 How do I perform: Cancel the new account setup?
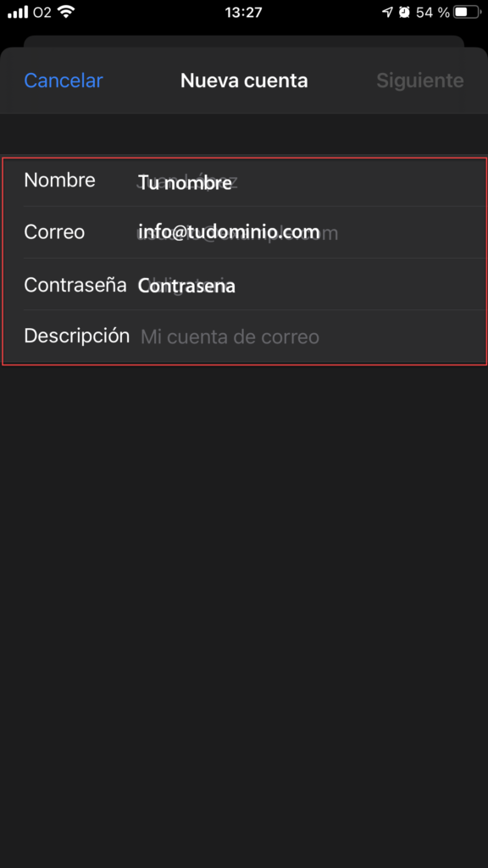[x=64, y=81]
